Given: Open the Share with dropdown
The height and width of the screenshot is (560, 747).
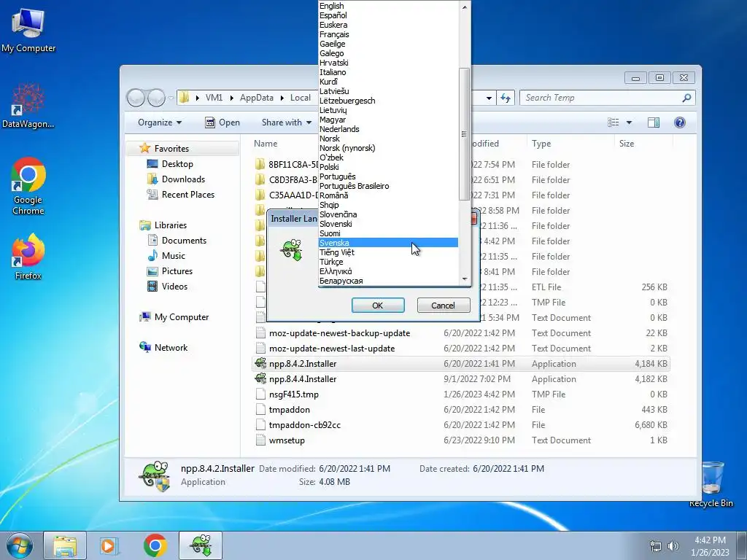Looking at the screenshot, I should point(286,122).
